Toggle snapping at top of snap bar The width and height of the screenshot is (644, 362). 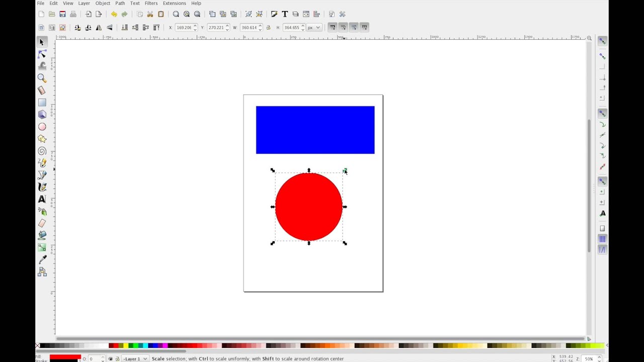602,41
